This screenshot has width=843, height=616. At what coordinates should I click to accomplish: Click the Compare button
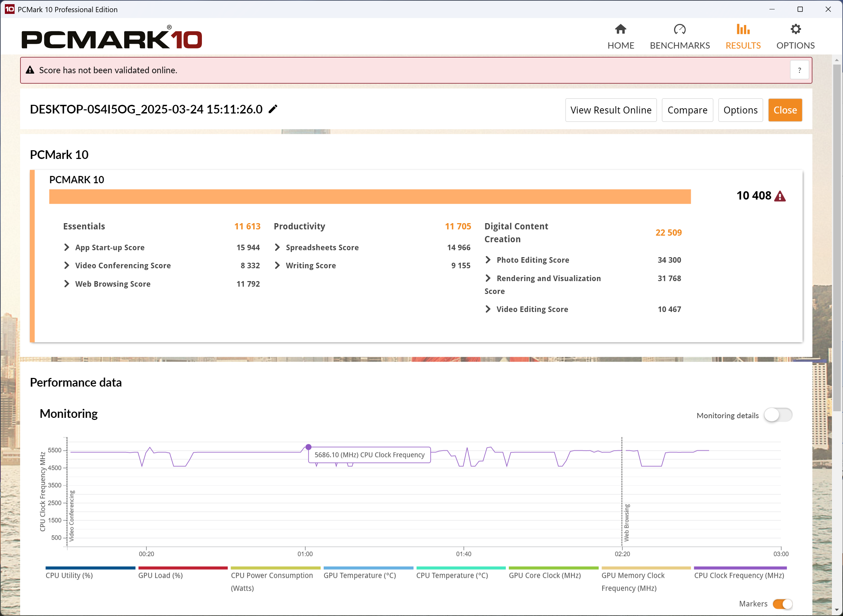pyautogui.click(x=687, y=110)
